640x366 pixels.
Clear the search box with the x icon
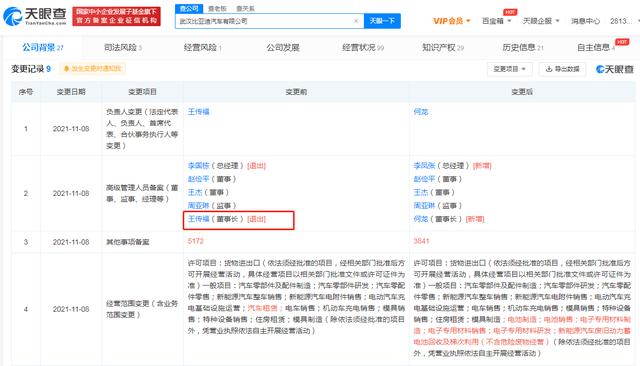[x=356, y=21]
